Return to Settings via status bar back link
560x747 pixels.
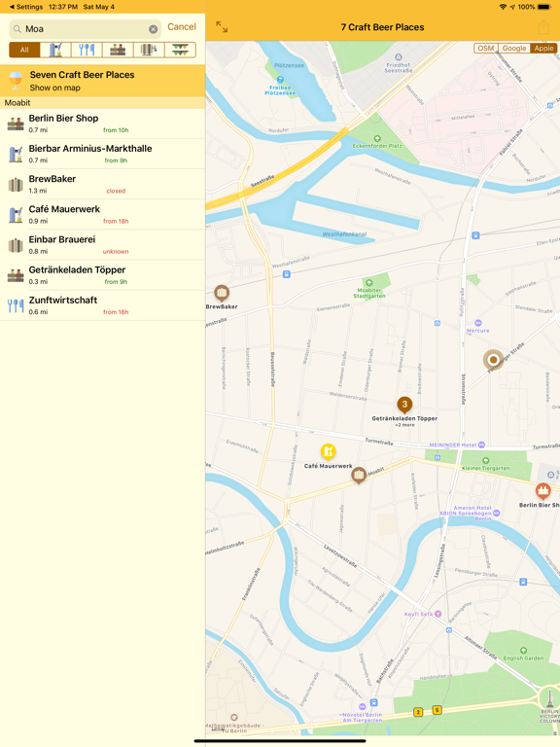[26, 7]
